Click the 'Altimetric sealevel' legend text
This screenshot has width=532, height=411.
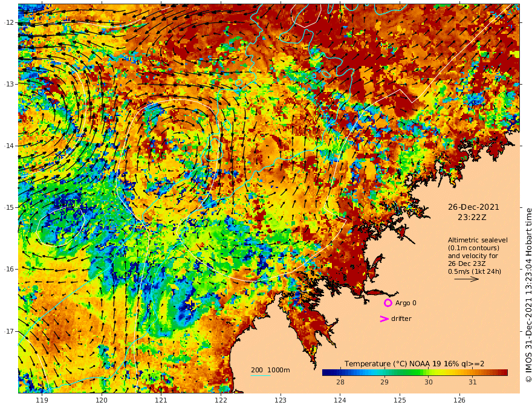478,240
